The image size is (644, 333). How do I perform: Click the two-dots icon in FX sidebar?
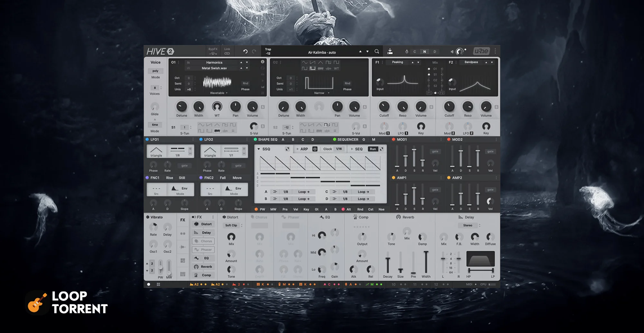click(183, 233)
